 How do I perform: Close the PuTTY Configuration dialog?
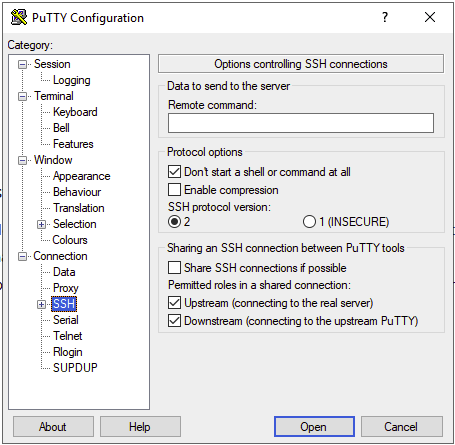click(x=430, y=17)
